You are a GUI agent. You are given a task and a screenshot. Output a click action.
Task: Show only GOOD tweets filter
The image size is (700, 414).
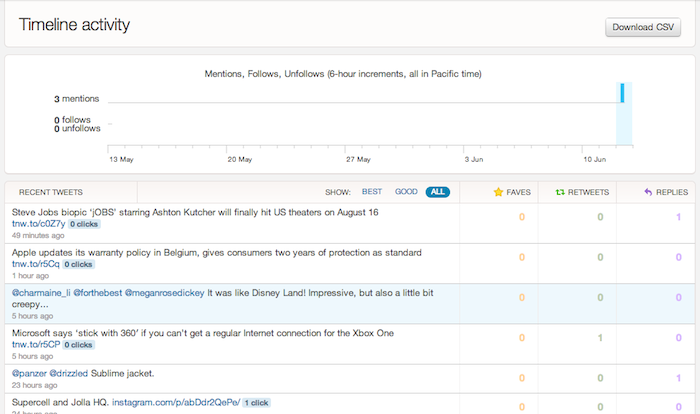pyautogui.click(x=406, y=191)
